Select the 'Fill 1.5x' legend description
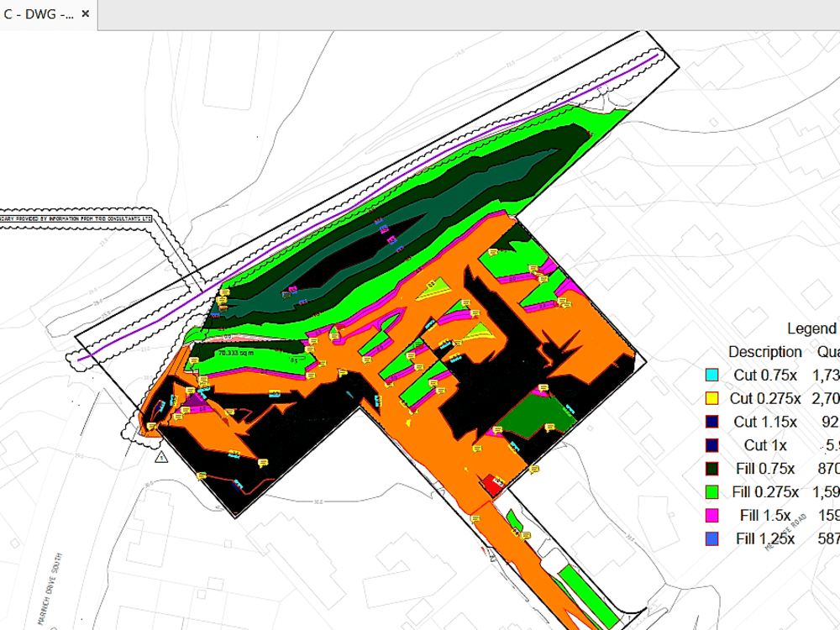Screen dimensions: 840x630 click(x=765, y=516)
